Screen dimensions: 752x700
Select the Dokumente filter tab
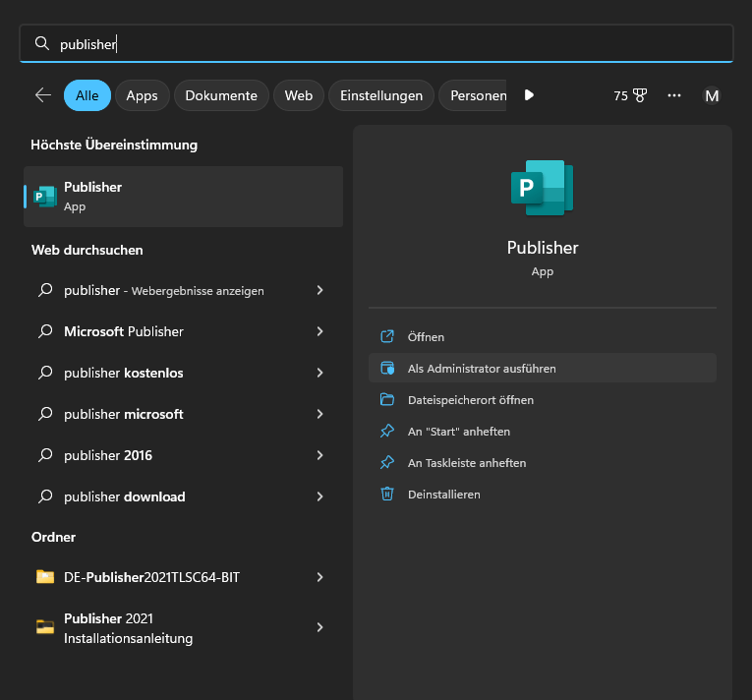[x=221, y=95]
